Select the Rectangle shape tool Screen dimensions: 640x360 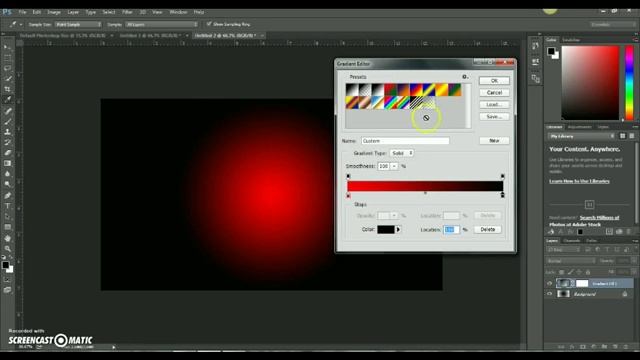tap(7, 227)
